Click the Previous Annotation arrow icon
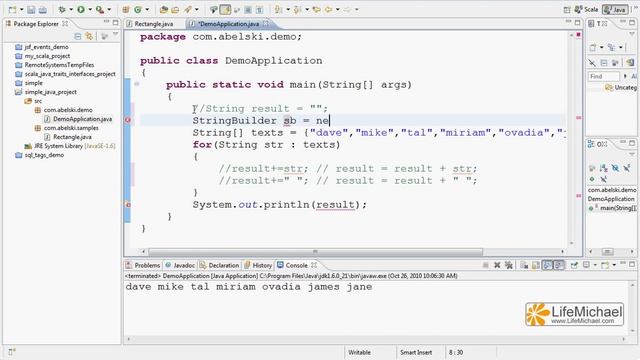Screen dimensions: 640x360 (298, 9)
